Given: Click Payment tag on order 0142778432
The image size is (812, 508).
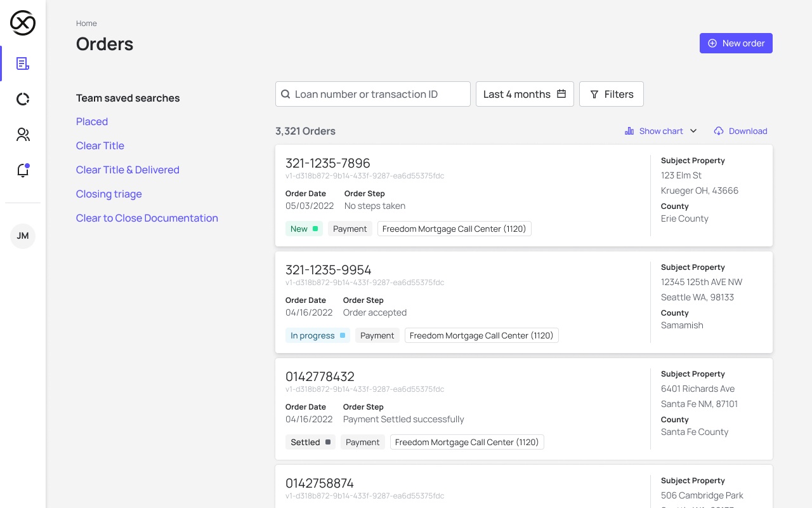Looking at the screenshot, I should (x=363, y=442).
